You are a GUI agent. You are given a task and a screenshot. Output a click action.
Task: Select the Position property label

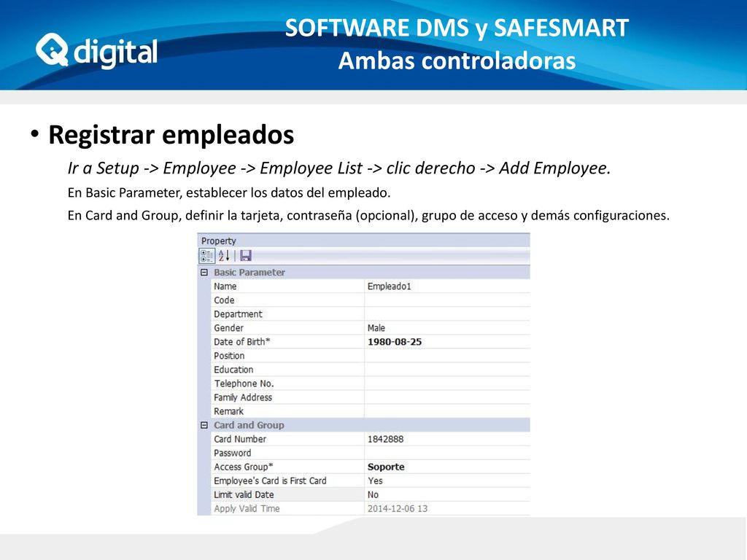tap(228, 356)
